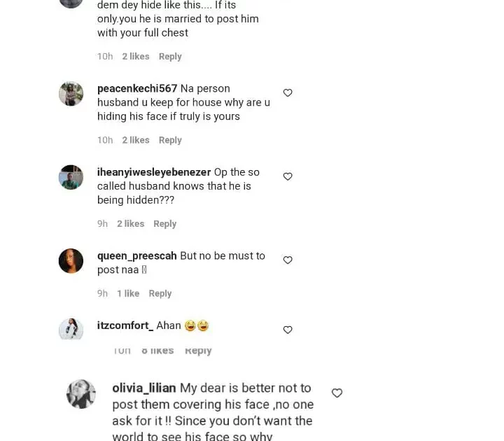Heart the itzcomfort_ "Ahan" comment
This screenshot has width=504, height=441.
[287, 330]
